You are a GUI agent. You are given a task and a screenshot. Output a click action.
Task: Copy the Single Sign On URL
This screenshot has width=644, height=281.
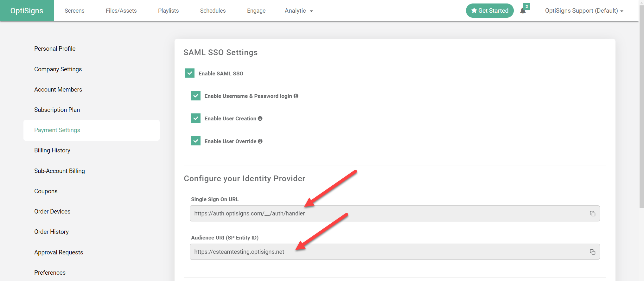pyautogui.click(x=592, y=214)
